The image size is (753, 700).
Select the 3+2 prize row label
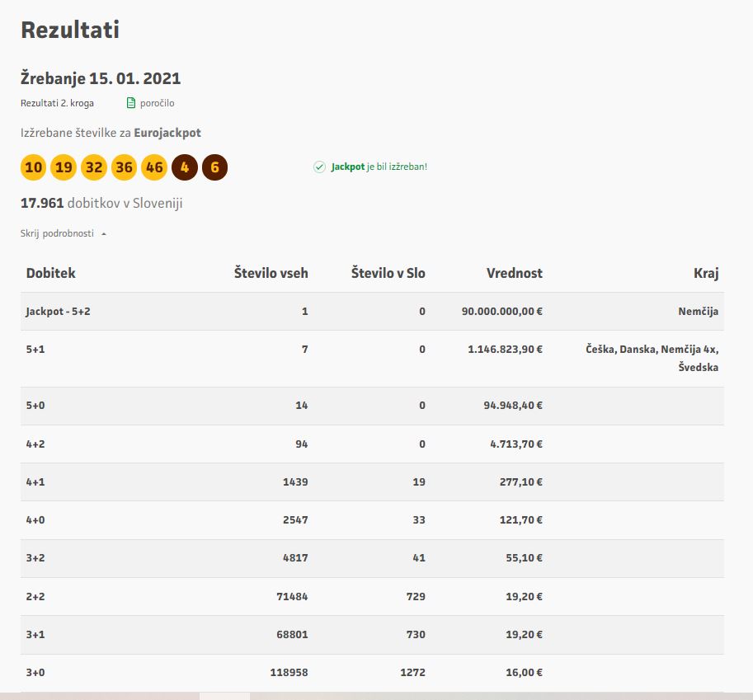pyautogui.click(x=35, y=558)
